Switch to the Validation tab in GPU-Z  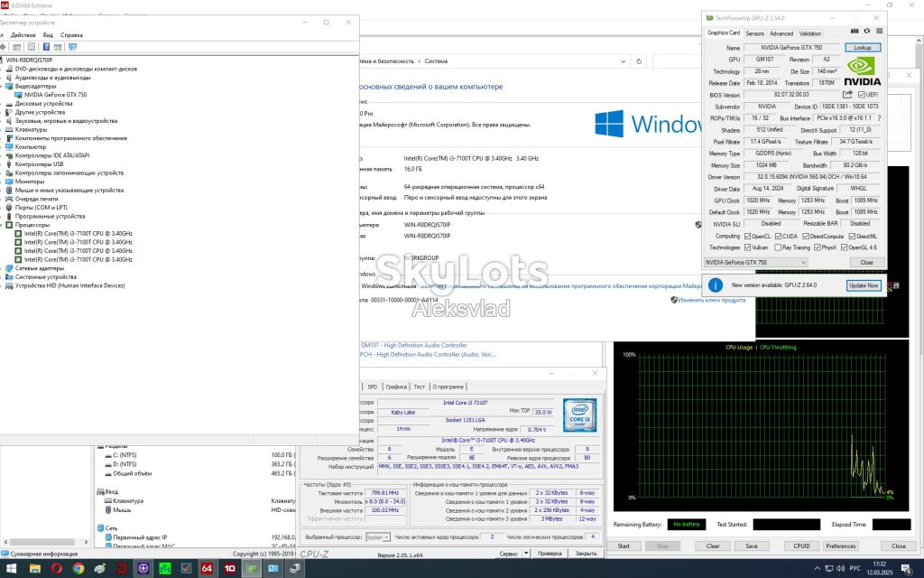tap(810, 33)
